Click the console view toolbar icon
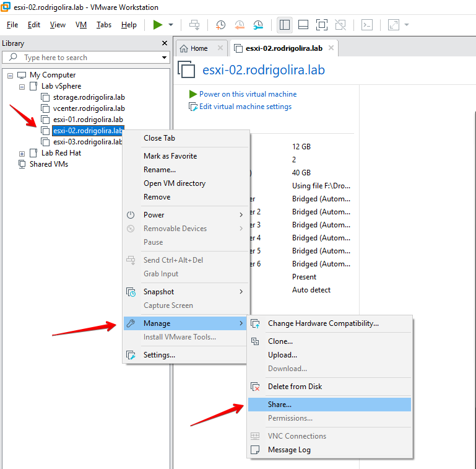The height and width of the screenshot is (469, 476). (367, 25)
